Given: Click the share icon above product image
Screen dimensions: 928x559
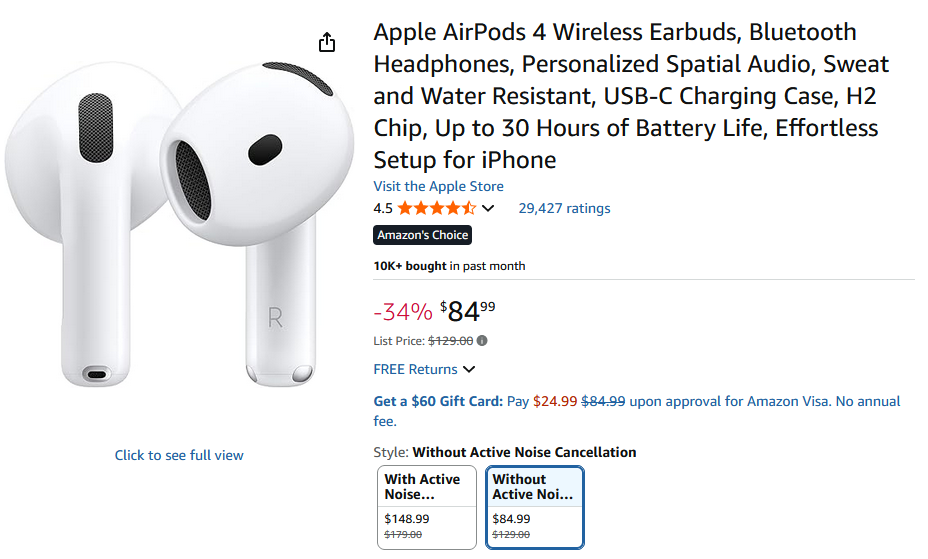Looking at the screenshot, I should pos(327,42).
